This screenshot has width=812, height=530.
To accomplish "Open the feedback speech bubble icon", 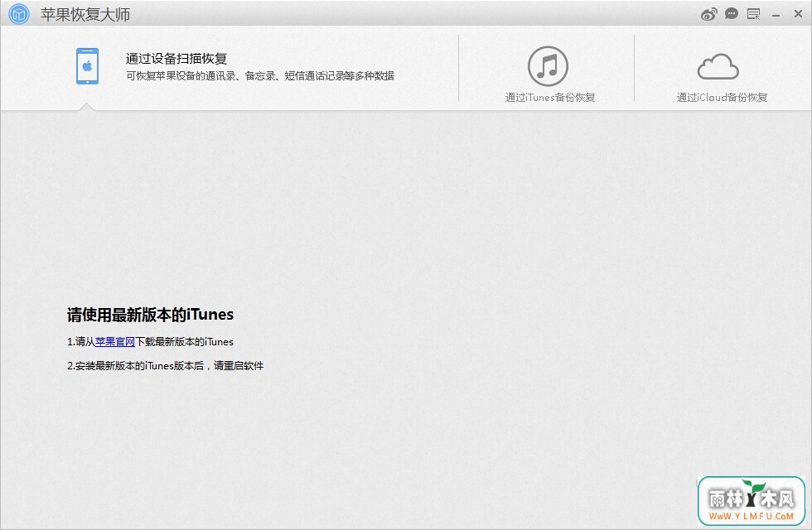I will click(731, 14).
